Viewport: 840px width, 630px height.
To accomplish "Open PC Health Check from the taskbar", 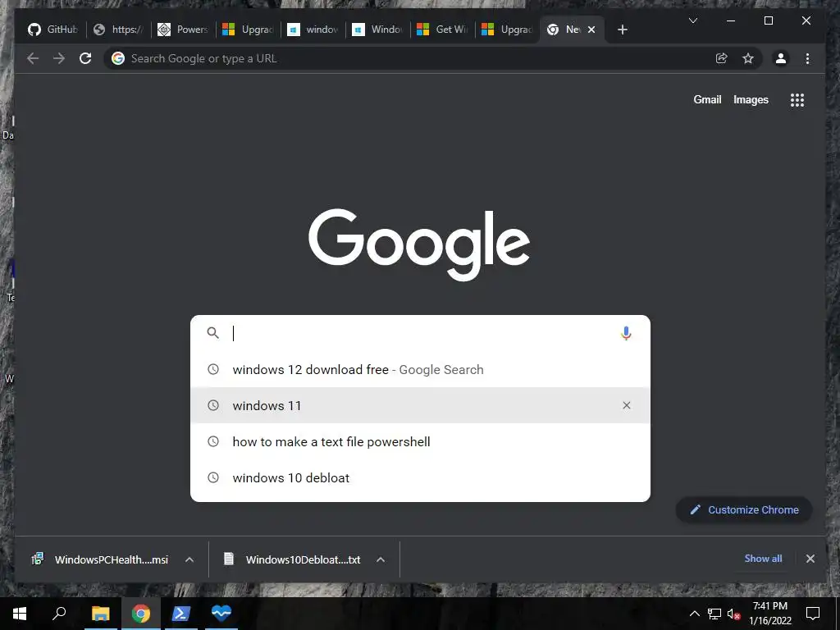I will coord(221,614).
